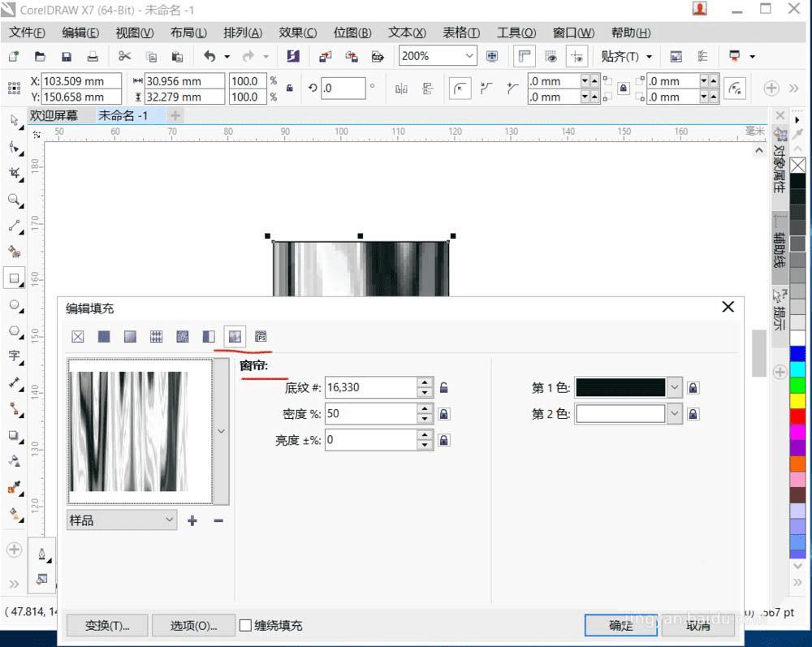Open the zoom level 200% dropdown

[469, 56]
